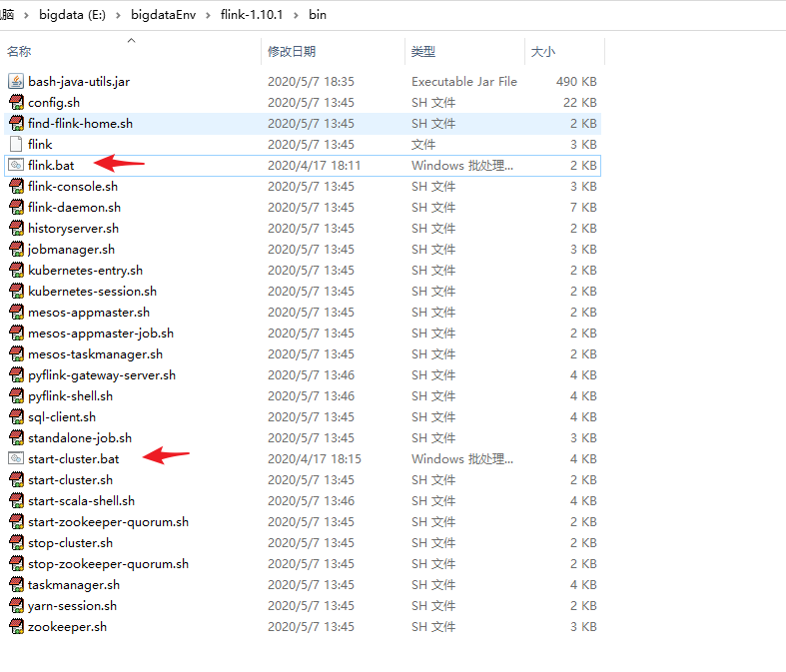Click the sql-client.sh icon
This screenshot has width=786, height=672.
pos(16,417)
